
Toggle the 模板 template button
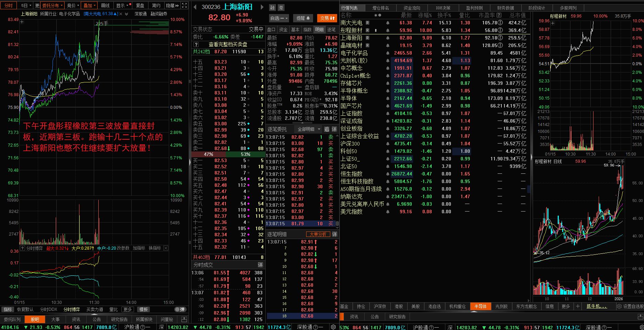click(x=144, y=309)
